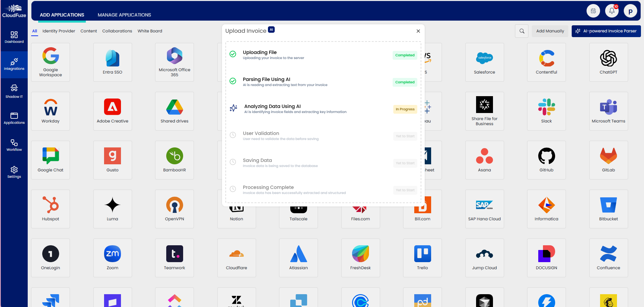The width and height of the screenshot is (644, 307).
Task: Open the Dashboard sidebar icon
Action: (14, 37)
